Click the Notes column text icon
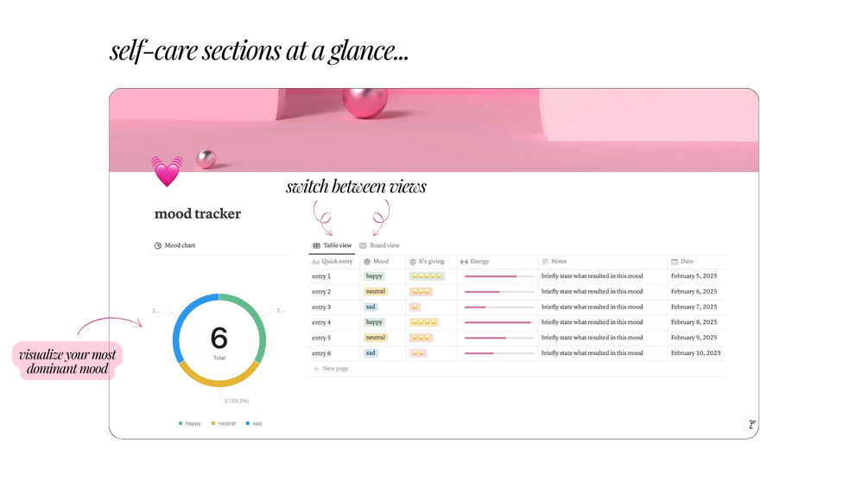 (545, 261)
